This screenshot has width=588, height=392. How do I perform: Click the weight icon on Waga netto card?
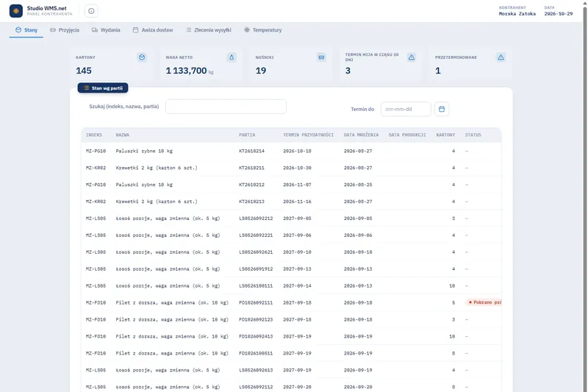(x=232, y=57)
